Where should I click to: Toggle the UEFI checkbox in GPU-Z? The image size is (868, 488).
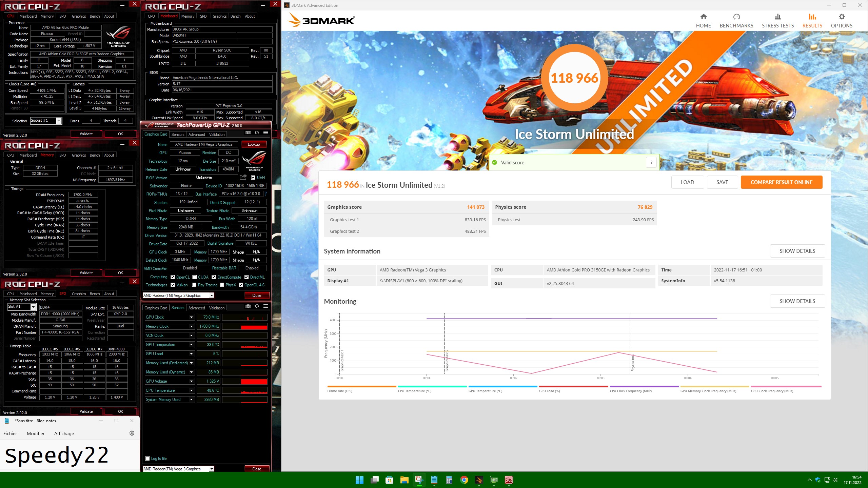pyautogui.click(x=253, y=177)
